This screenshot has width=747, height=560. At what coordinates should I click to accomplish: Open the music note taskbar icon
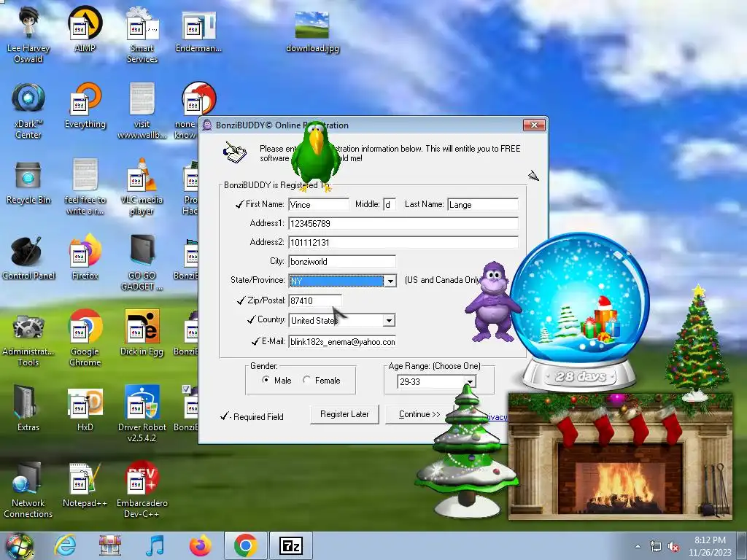(155, 545)
